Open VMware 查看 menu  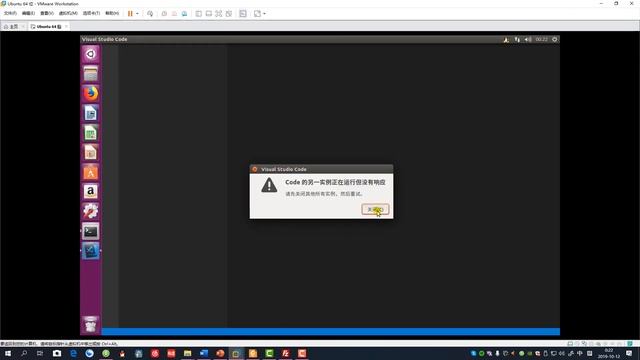tap(47, 13)
